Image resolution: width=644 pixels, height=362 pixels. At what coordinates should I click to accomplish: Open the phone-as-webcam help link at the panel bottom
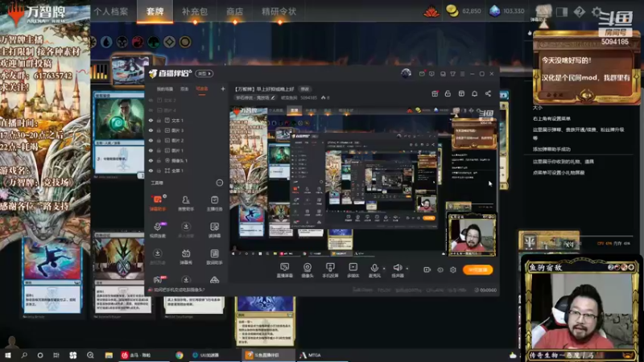179,290
